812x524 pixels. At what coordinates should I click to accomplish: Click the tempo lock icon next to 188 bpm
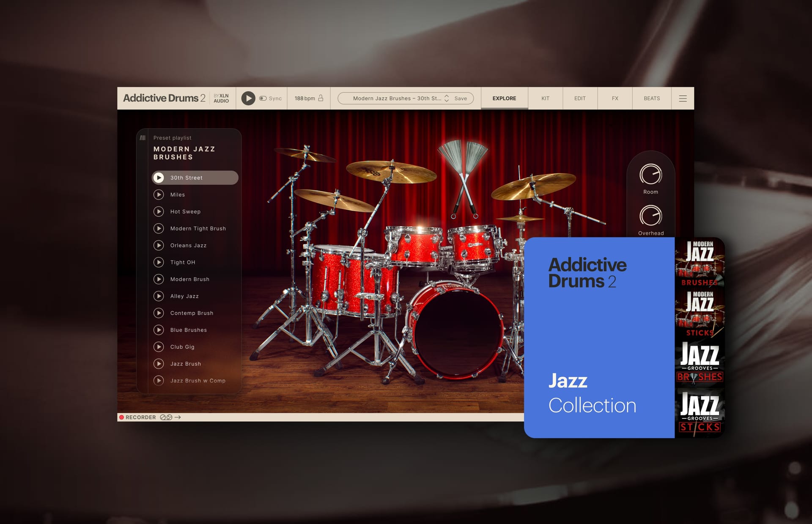(321, 98)
